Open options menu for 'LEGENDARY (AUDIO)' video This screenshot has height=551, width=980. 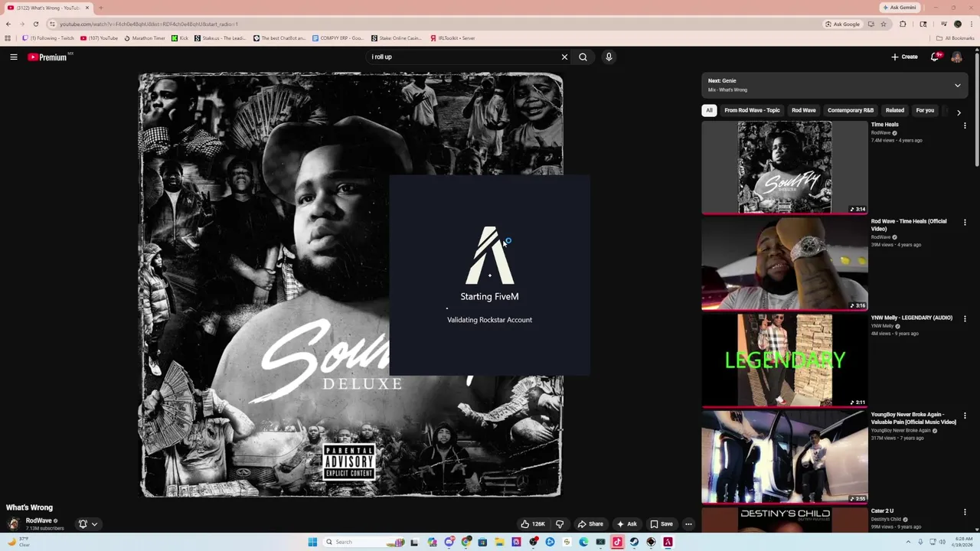(965, 318)
